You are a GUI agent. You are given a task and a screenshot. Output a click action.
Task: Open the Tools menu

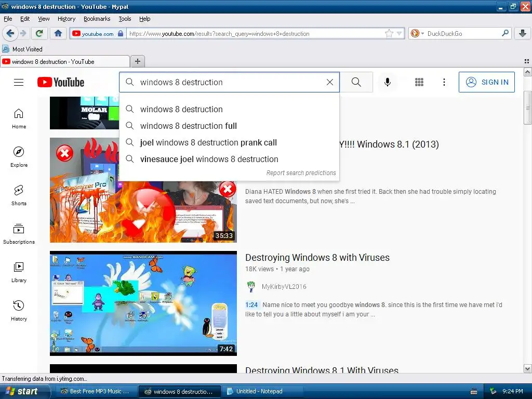(x=125, y=19)
